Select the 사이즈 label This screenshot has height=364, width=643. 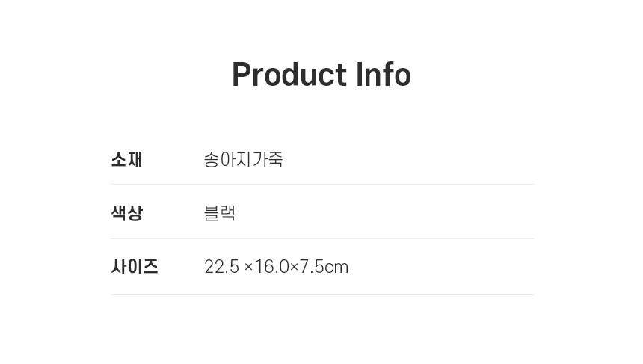(135, 267)
